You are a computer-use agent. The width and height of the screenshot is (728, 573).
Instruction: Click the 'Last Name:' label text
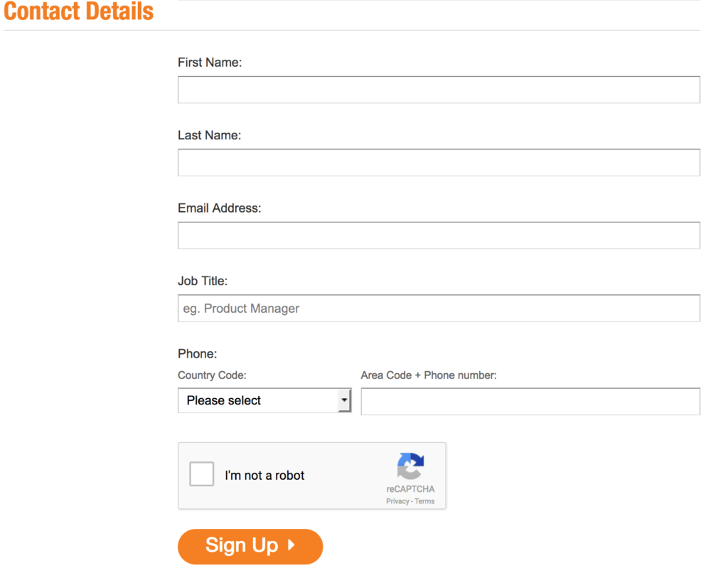(209, 135)
